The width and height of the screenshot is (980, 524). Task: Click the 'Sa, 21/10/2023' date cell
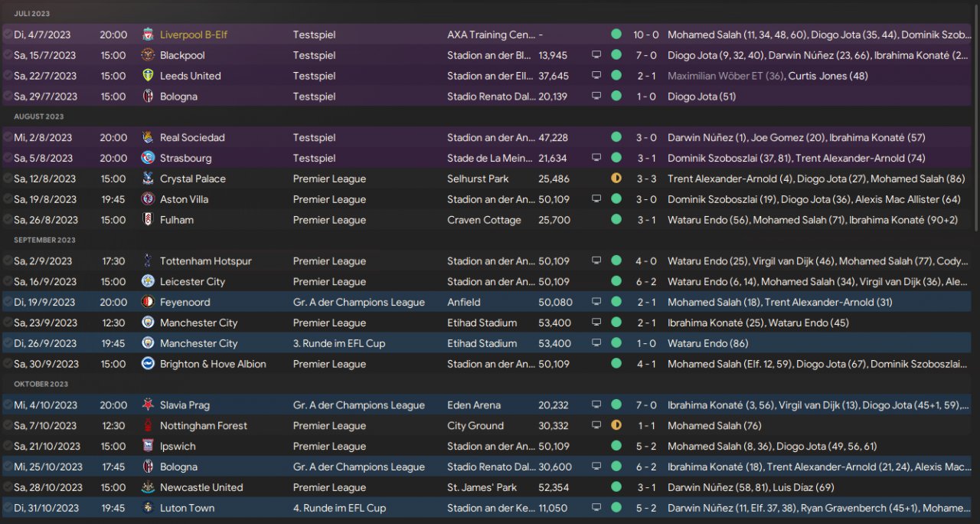47,446
